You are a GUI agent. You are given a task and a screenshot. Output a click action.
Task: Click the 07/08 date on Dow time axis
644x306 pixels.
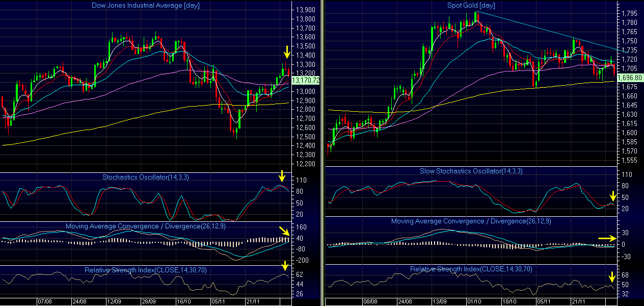44,301
